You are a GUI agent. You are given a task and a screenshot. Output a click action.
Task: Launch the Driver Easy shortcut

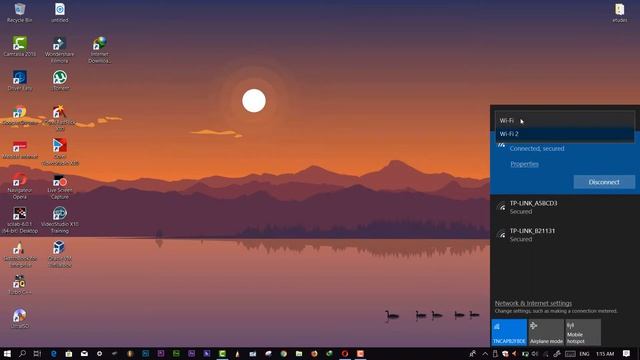tap(20, 80)
